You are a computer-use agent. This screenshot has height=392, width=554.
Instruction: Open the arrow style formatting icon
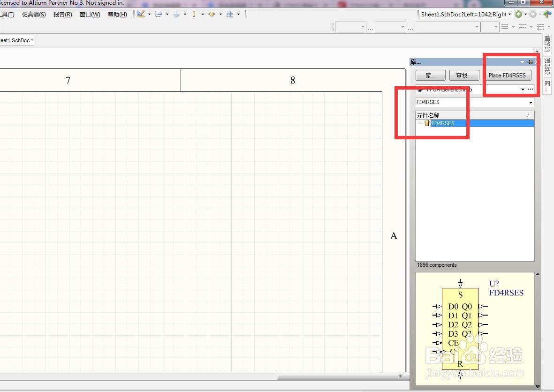(x=540, y=27)
